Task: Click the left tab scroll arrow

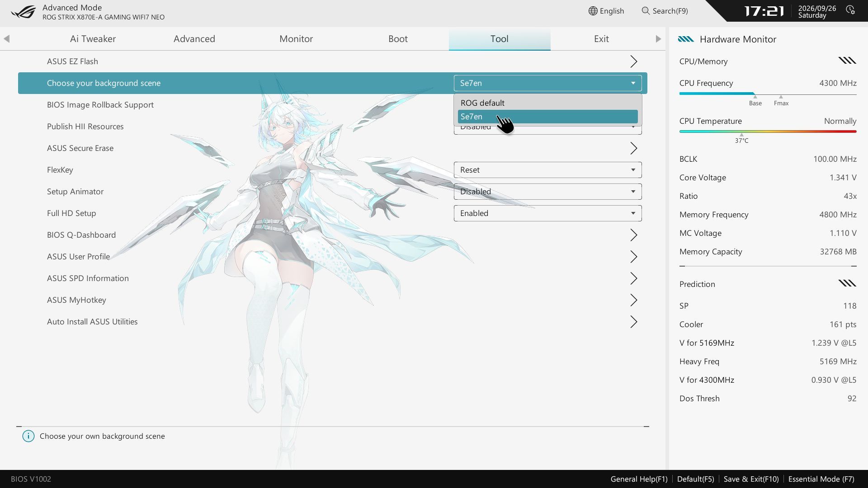Action: (6, 39)
